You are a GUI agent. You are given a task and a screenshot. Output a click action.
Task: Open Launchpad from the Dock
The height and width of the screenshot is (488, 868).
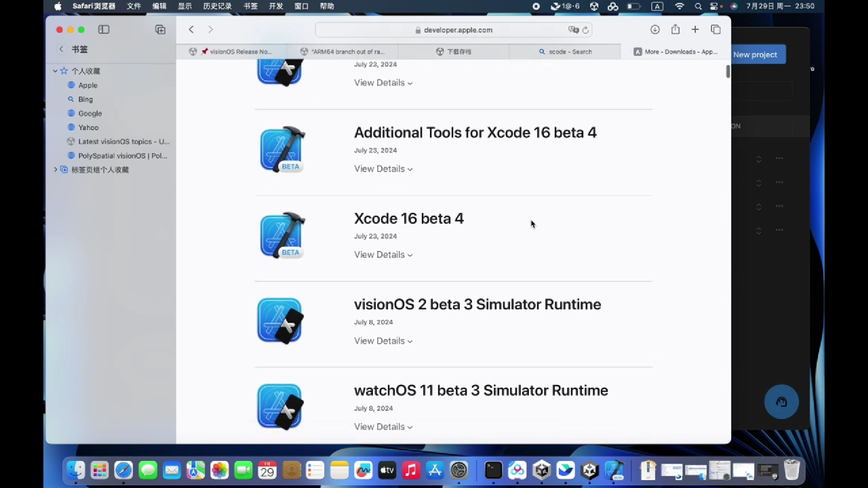[100, 470]
